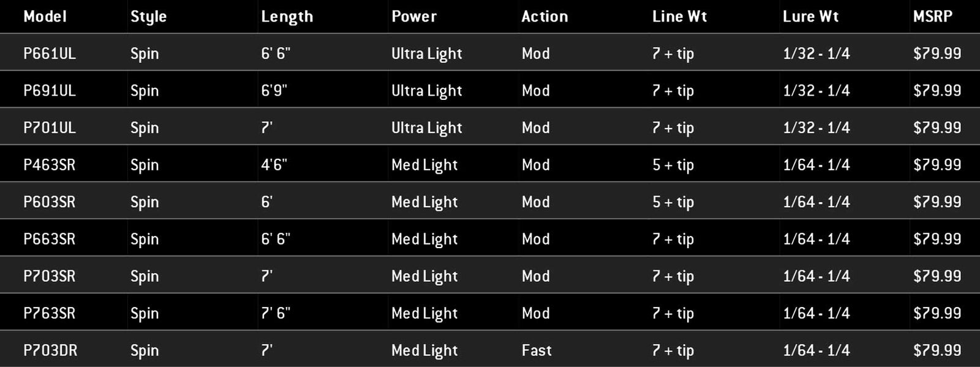Click model P661UL in the table

[x=50, y=53]
